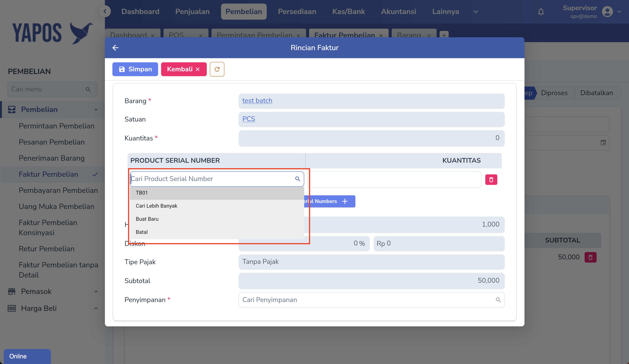
Task: Click the Online status button
Action: point(27,356)
